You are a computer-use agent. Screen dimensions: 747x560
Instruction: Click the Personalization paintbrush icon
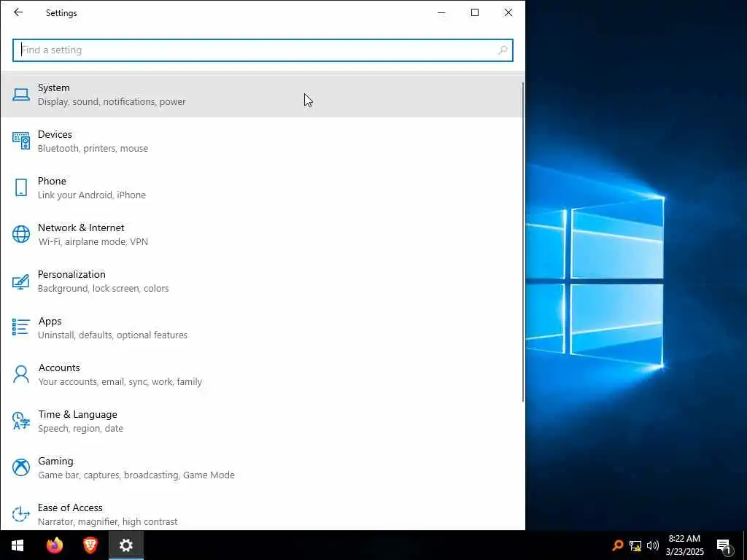click(21, 281)
